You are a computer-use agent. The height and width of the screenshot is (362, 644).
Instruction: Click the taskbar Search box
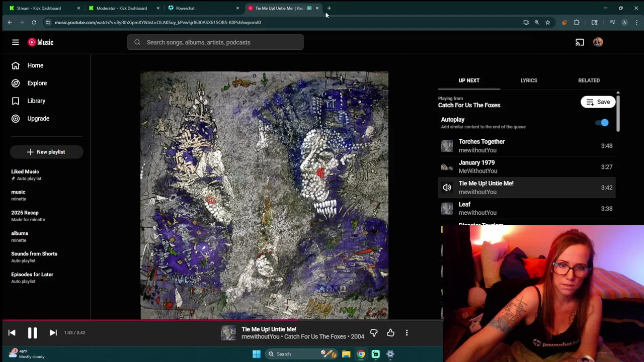(302, 354)
